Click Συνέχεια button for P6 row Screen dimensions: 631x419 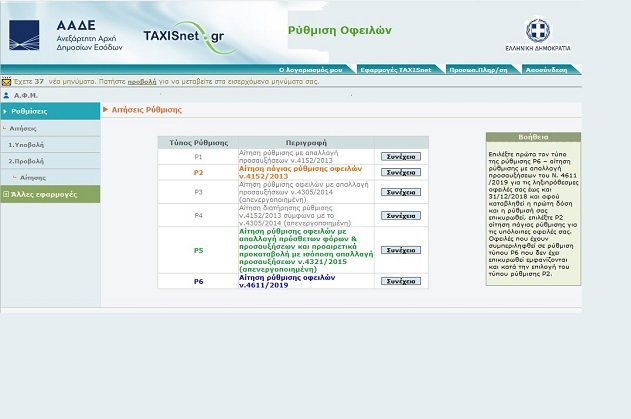pos(400,281)
